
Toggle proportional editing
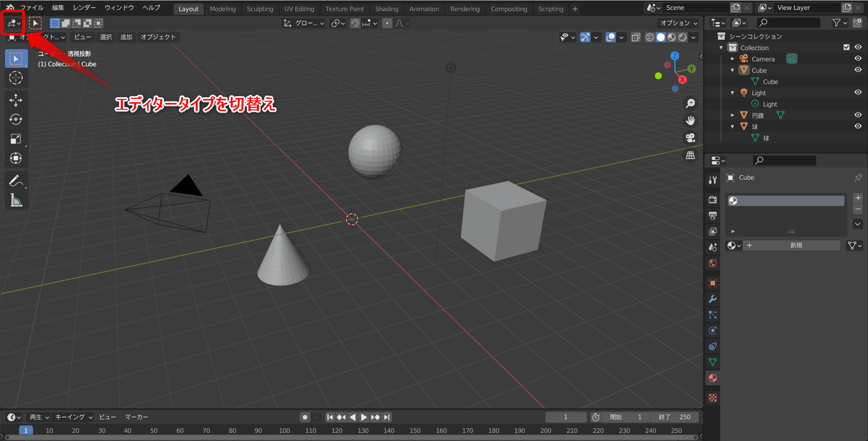coord(387,23)
